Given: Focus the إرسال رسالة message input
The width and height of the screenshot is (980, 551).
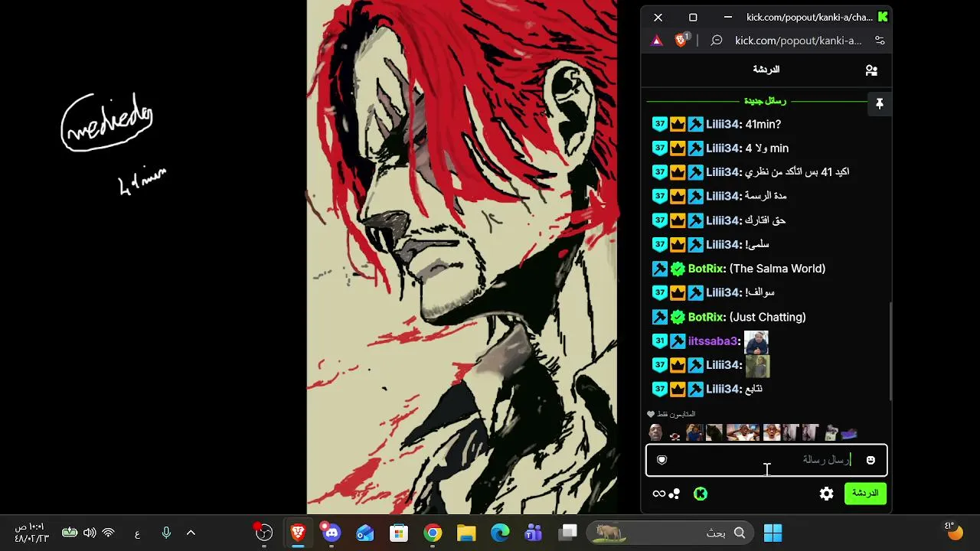Looking at the screenshot, I should [x=766, y=460].
